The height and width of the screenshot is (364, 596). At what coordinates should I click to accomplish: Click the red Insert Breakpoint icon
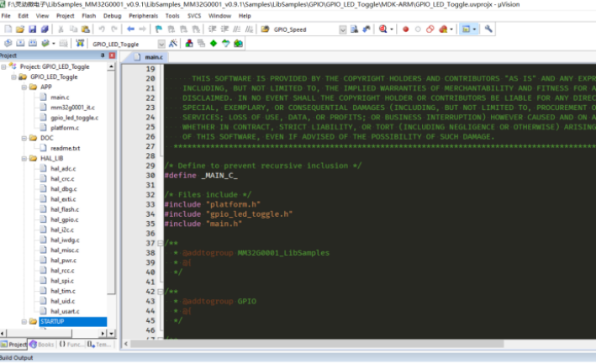pos(405,29)
